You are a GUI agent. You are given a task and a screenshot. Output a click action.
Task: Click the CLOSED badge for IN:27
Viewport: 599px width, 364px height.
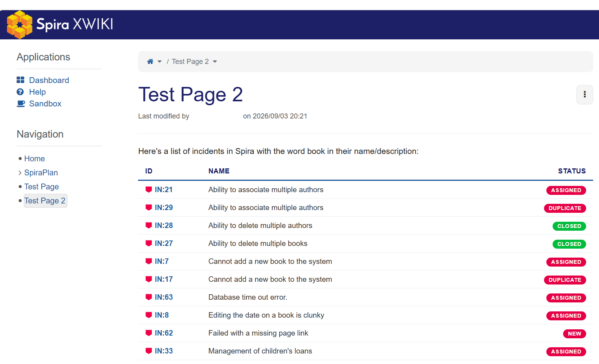click(569, 244)
